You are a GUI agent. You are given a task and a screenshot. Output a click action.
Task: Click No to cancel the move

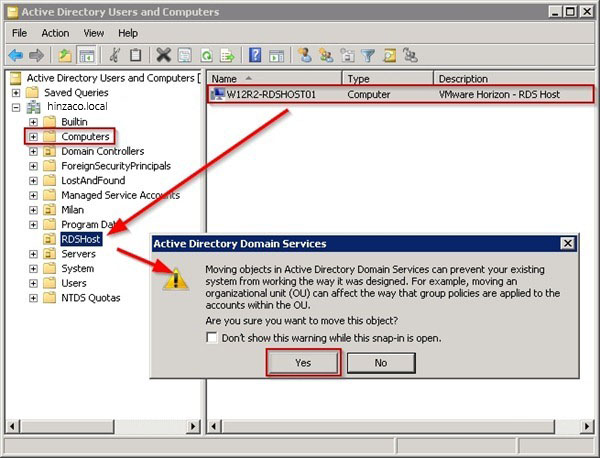[380, 363]
